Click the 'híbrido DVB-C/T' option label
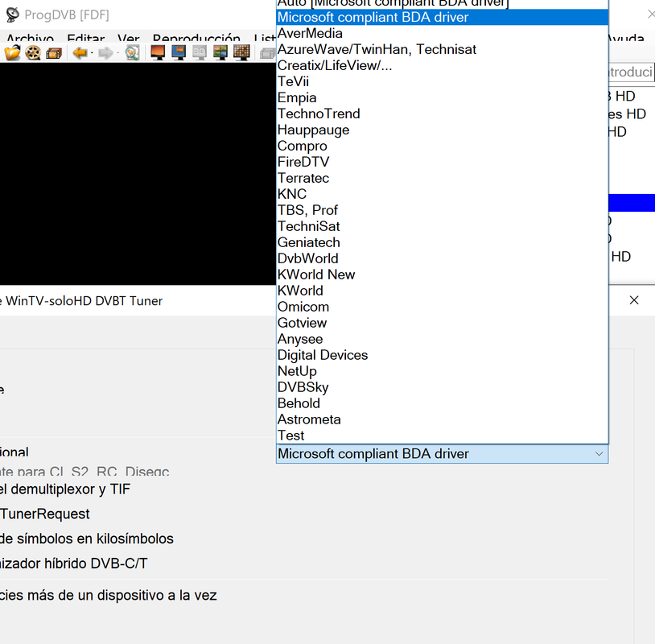This screenshot has width=655, height=644. (x=96, y=563)
